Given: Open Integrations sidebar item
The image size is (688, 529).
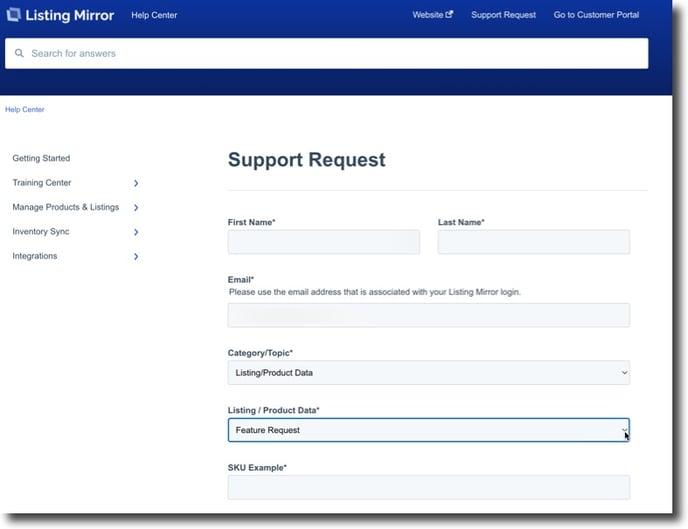Looking at the screenshot, I should [x=35, y=256].
